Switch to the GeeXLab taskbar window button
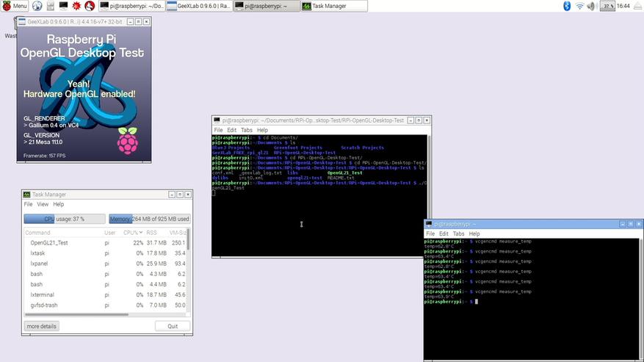 point(198,6)
